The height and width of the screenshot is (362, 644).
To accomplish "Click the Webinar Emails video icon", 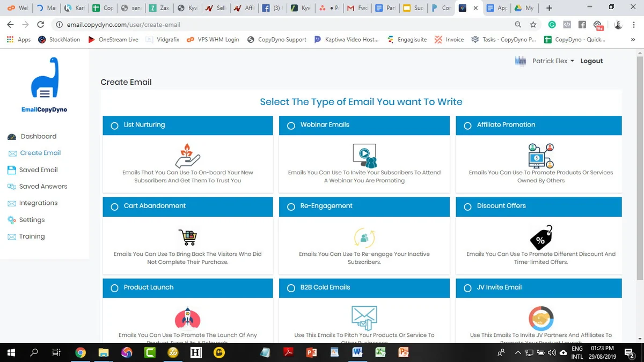I will [364, 156].
